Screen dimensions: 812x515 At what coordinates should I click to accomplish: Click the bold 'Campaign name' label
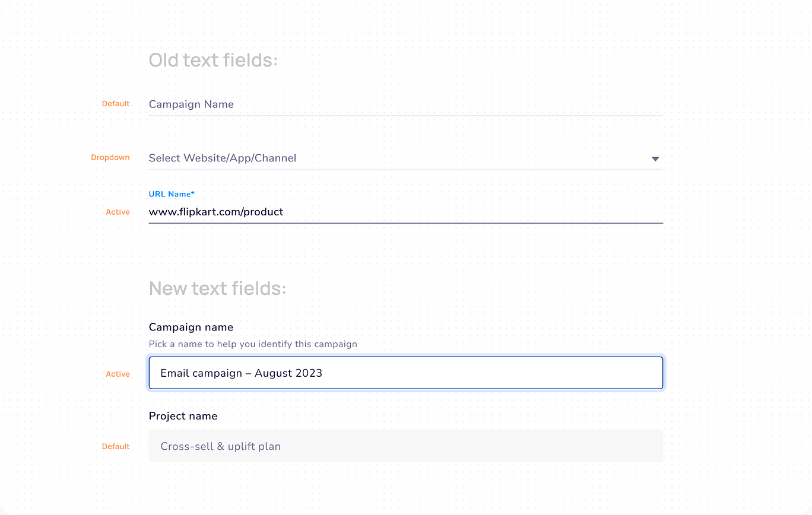(x=191, y=327)
